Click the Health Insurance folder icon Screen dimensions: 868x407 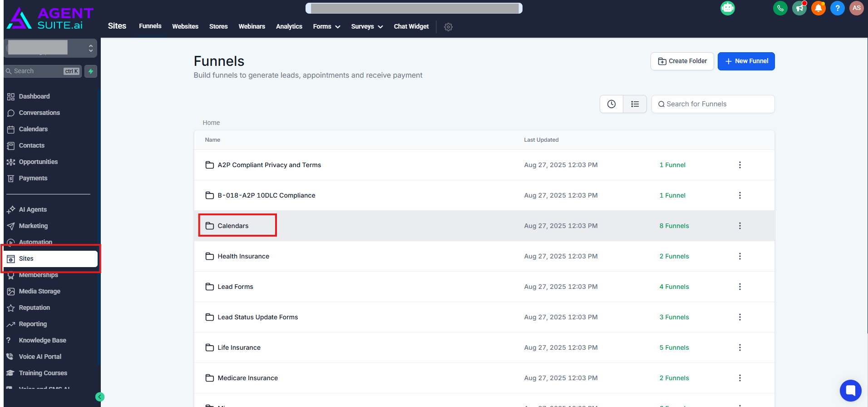pyautogui.click(x=210, y=256)
